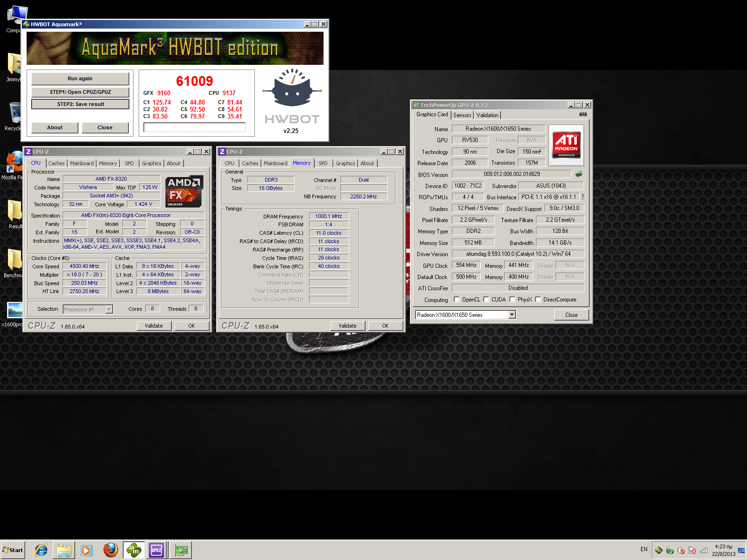Enable the OpenCL checkbox
The image size is (747, 560).
click(x=457, y=300)
